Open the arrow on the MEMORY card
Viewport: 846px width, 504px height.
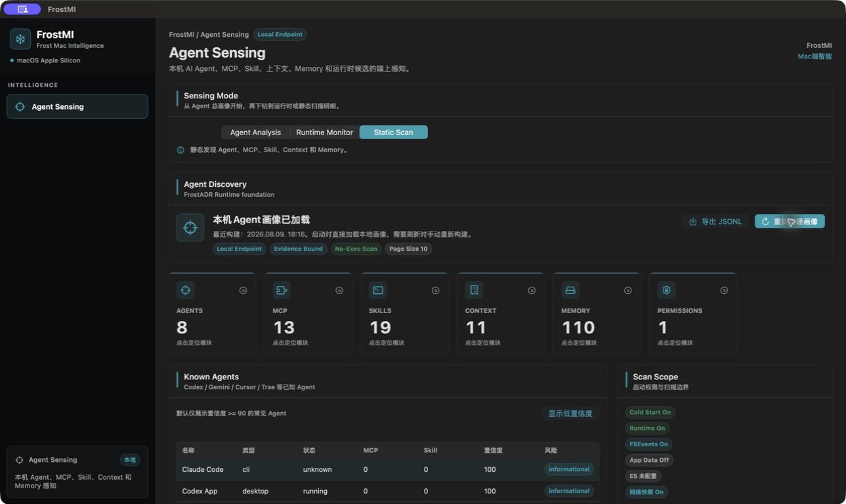628,290
